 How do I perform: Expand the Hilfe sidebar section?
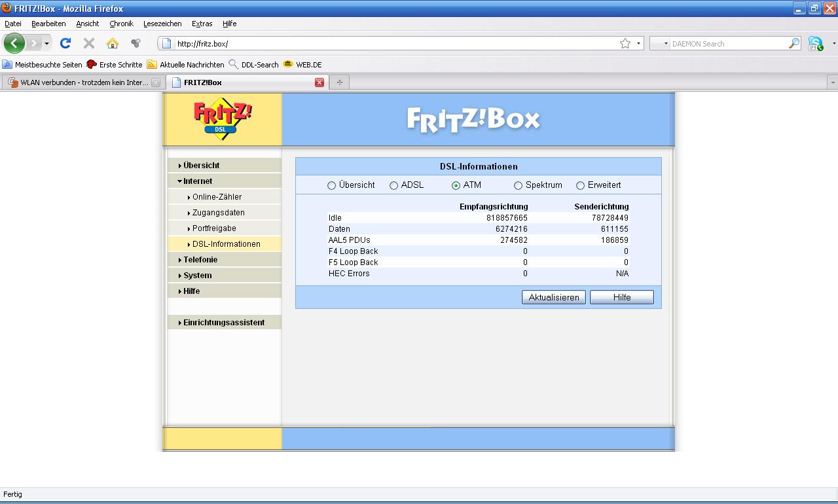(x=225, y=291)
